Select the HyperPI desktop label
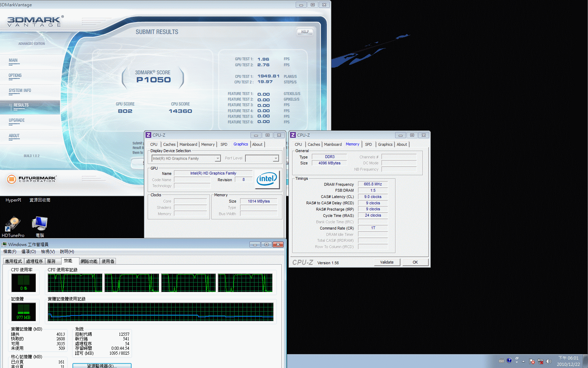 [13, 200]
